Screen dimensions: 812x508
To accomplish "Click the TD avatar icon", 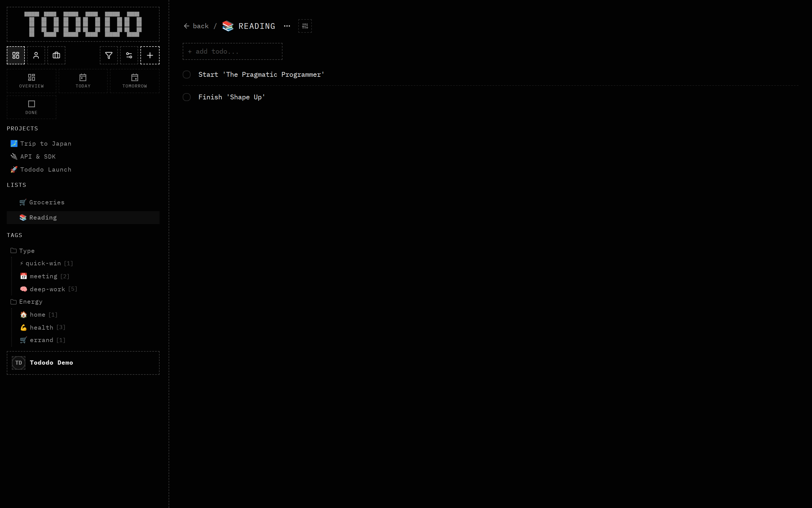I will point(18,363).
